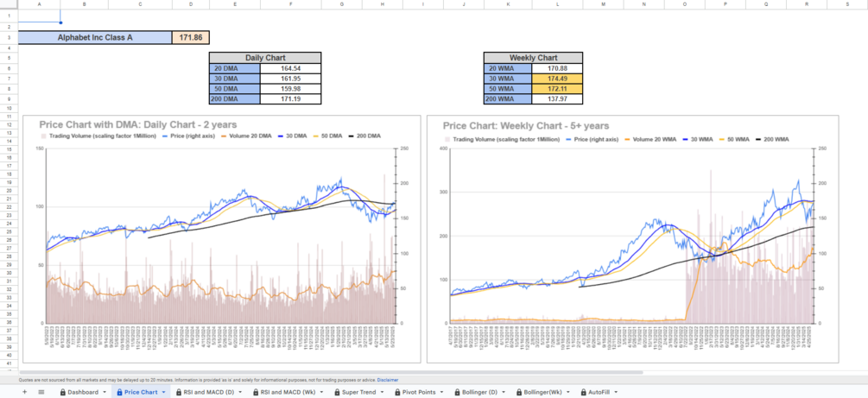Select the highlighted 172.11 cell
The width and height of the screenshot is (868, 398).
click(557, 89)
